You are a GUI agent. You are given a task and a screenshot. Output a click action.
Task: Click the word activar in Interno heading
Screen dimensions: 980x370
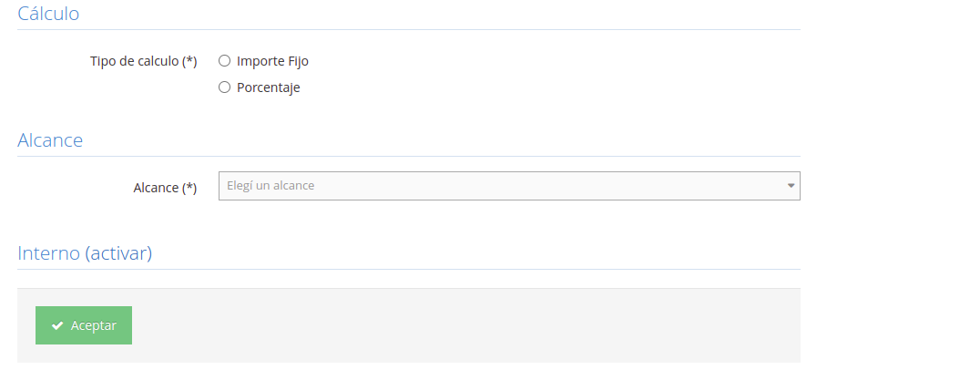tap(118, 253)
